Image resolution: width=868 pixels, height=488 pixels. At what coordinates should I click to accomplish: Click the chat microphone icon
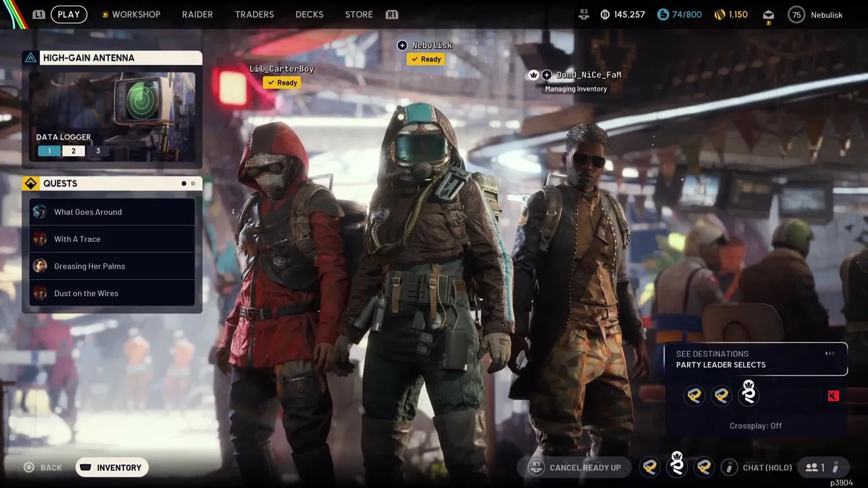click(729, 468)
